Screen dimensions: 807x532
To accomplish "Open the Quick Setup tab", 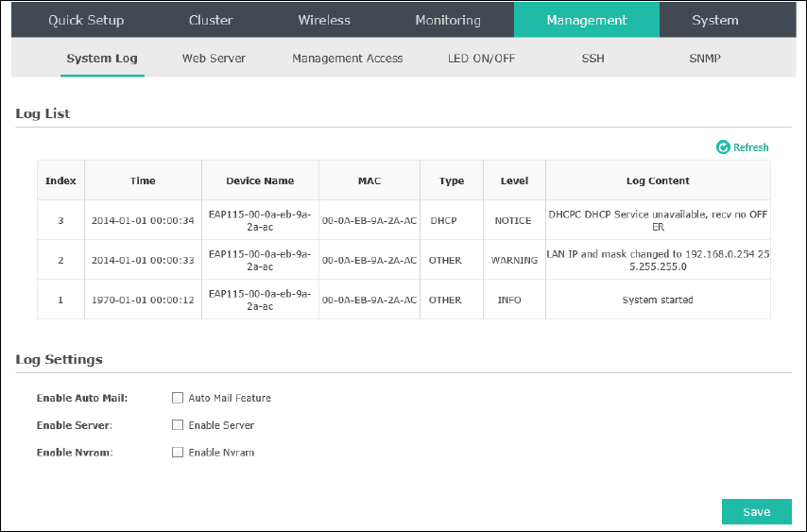I will (86, 20).
